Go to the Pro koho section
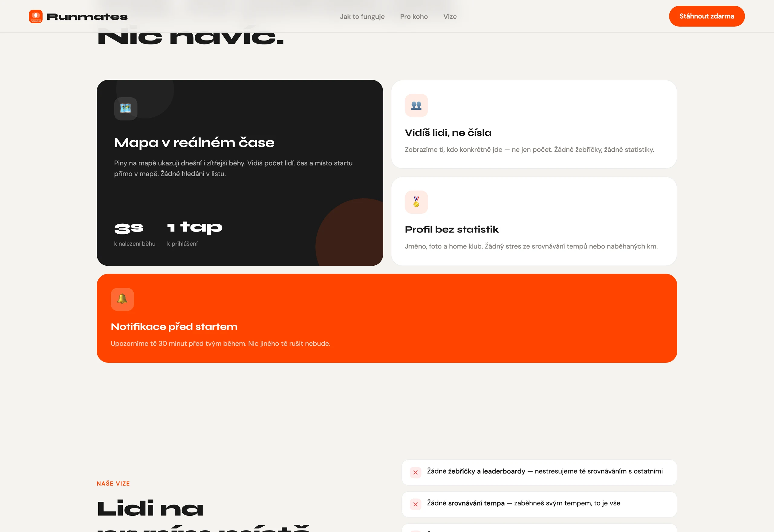Screen dimensions: 774x532 (x=414, y=16)
